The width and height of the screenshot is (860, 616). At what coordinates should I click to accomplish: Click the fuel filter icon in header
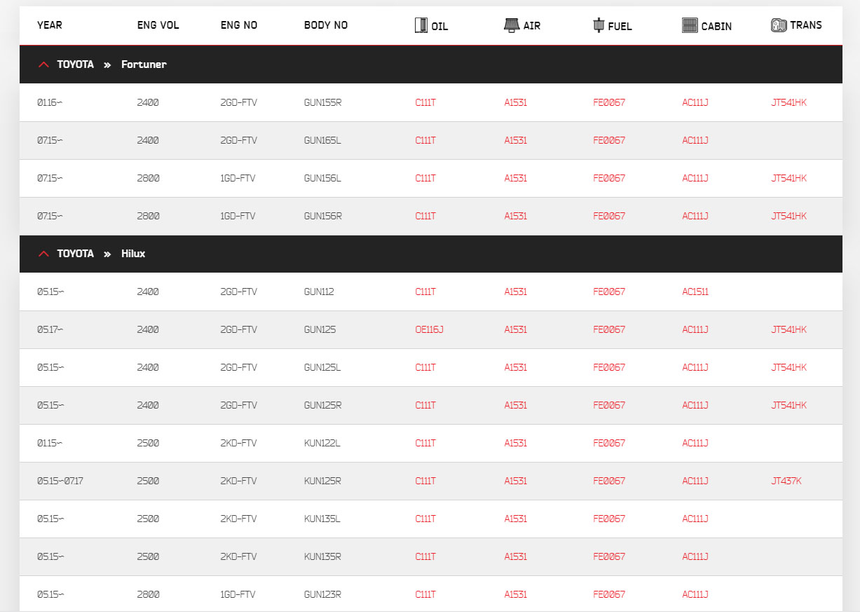(599, 25)
